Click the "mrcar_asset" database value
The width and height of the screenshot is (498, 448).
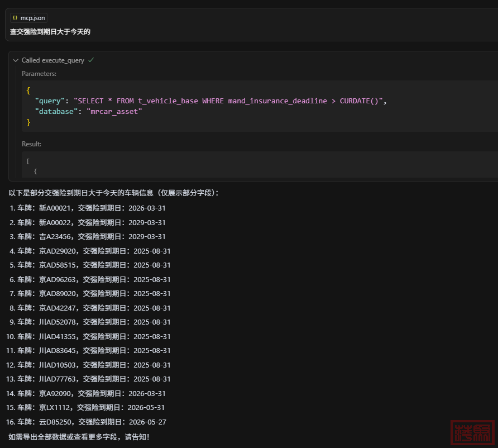click(x=114, y=112)
